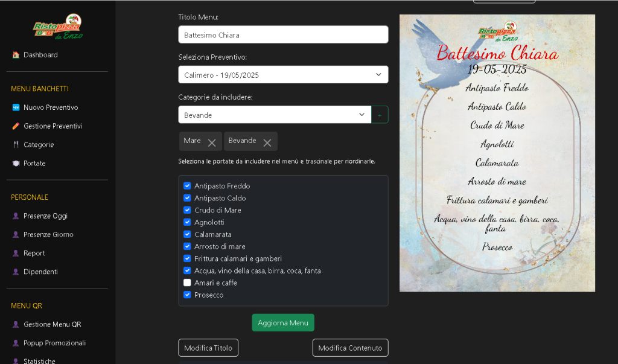Remove the Bevande category tag
This screenshot has width=618, height=364.
pyautogui.click(x=267, y=142)
